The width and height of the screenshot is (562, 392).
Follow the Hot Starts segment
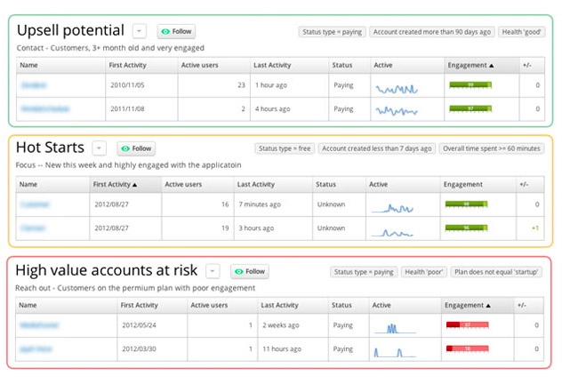click(x=136, y=148)
